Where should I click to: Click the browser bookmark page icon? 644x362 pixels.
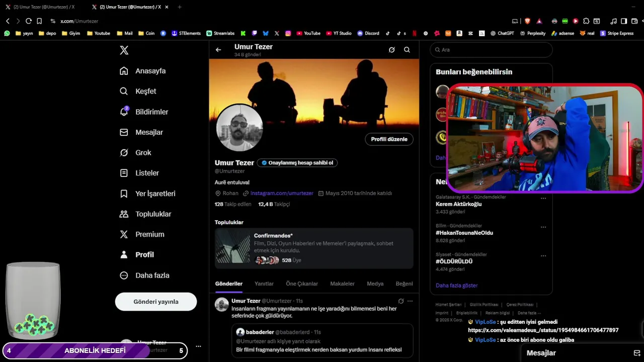coord(39,21)
